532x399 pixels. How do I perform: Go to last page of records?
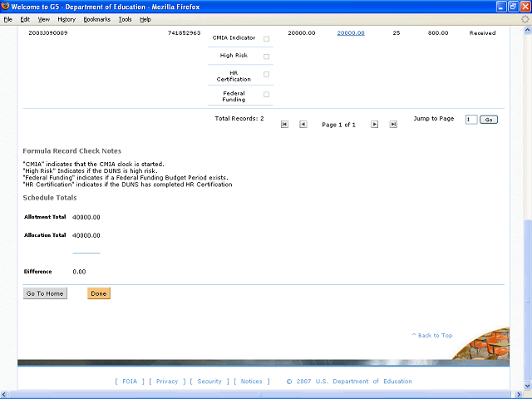pos(393,125)
